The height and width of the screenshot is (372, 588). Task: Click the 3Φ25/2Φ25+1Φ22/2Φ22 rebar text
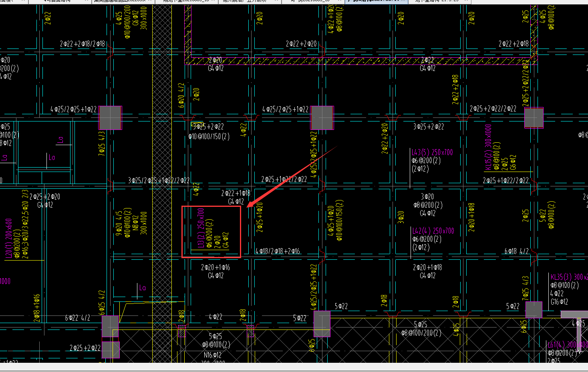pos(159,180)
